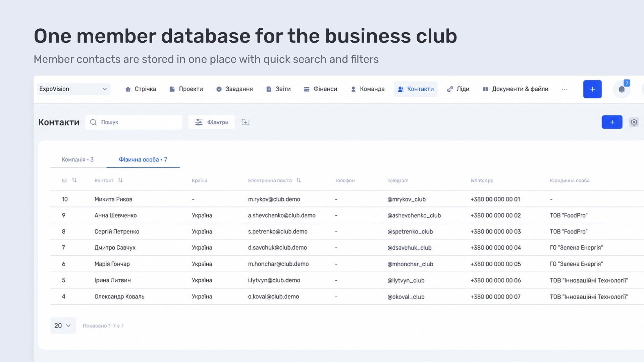Click email i.lytvyn@club.demo
This screenshot has height=362, width=644.
point(274,280)
